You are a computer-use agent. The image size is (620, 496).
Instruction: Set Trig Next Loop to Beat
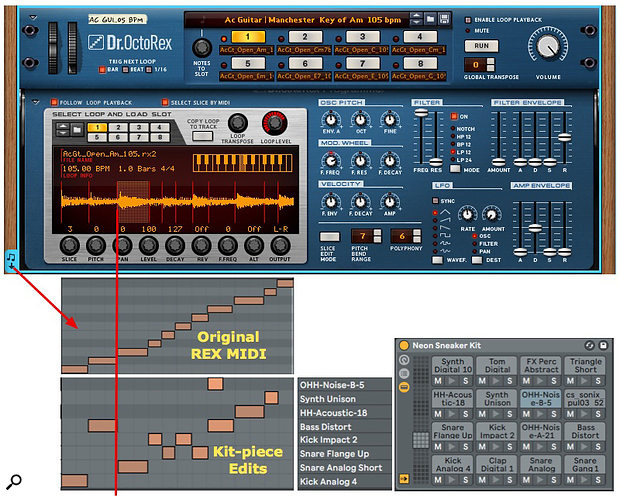click(125, 70)
